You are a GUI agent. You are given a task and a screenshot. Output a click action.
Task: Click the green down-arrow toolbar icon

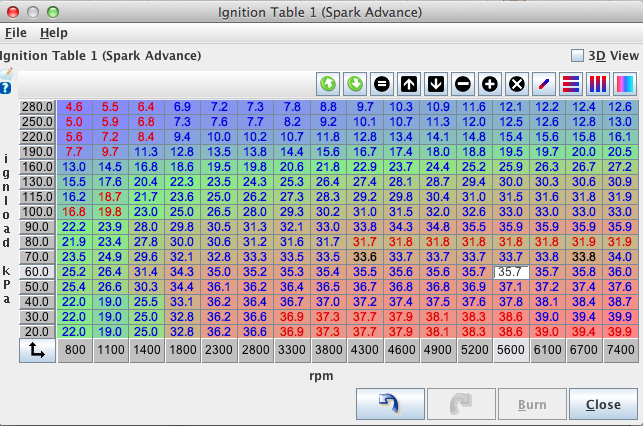point(355,84)
